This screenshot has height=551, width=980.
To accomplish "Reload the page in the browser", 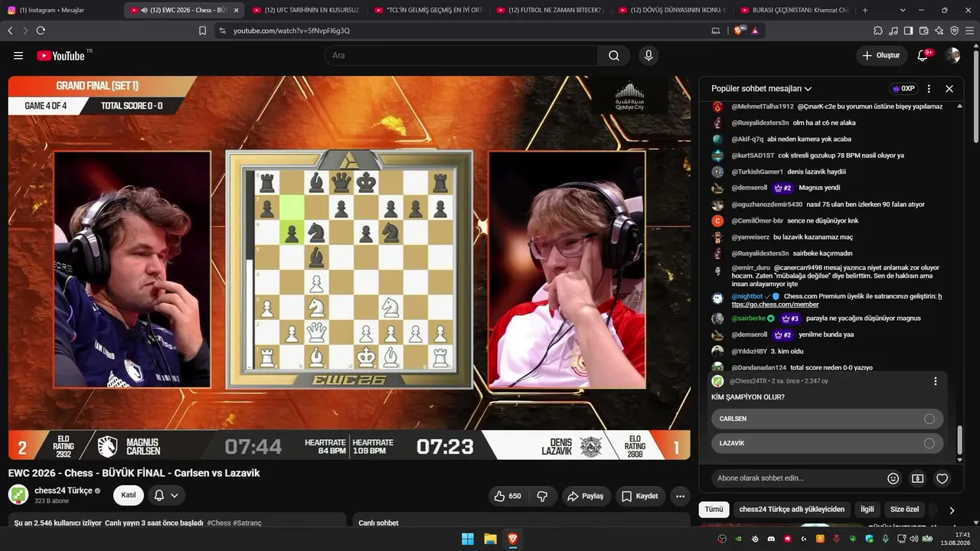I will pyautogui.click(x=41, y=31).
